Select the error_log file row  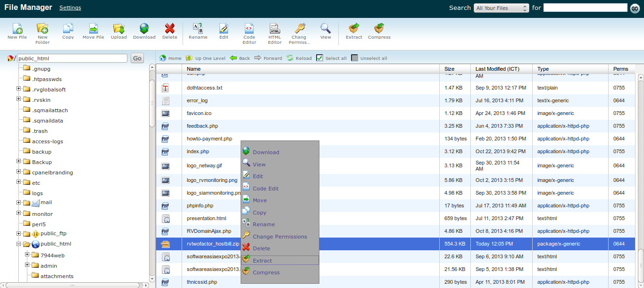click(x=396, y=100)
